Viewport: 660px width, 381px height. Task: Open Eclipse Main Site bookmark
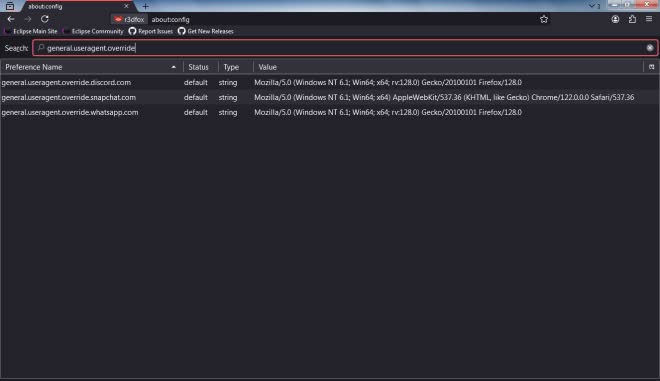(31, 31)
